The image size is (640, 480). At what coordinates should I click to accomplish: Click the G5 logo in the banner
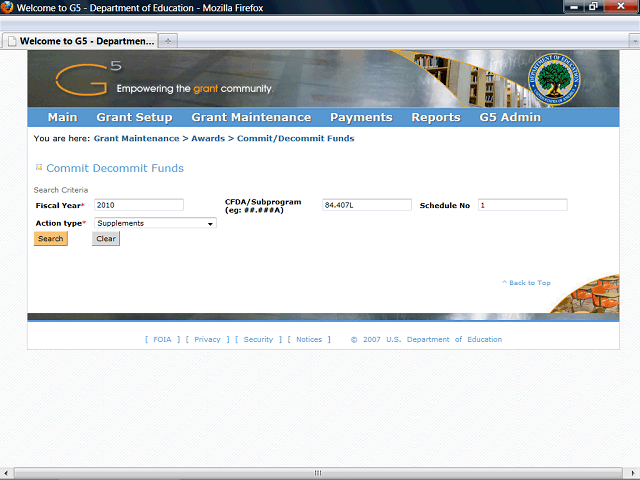(x=89, y=78)
